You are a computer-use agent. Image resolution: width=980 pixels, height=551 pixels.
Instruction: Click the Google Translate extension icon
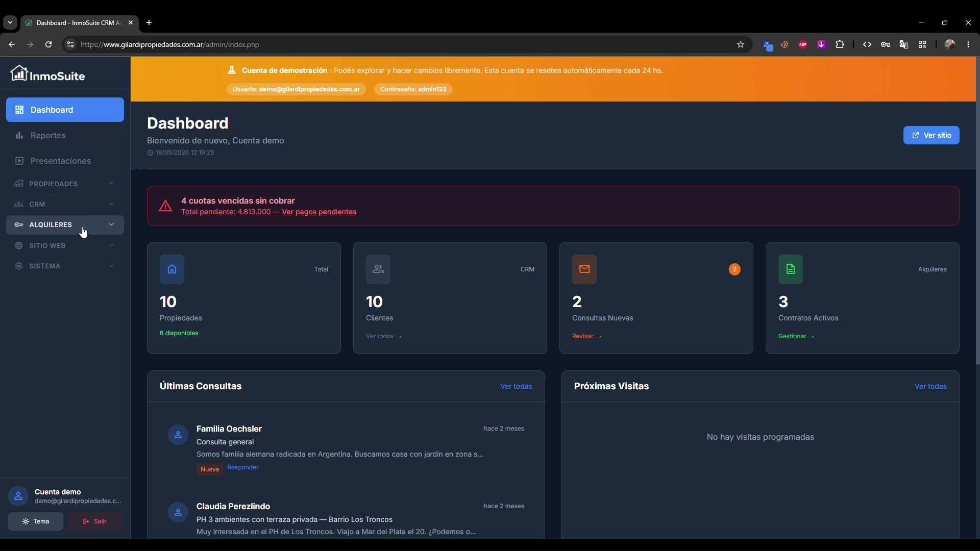pyautogui.click(x=904, y=44)
